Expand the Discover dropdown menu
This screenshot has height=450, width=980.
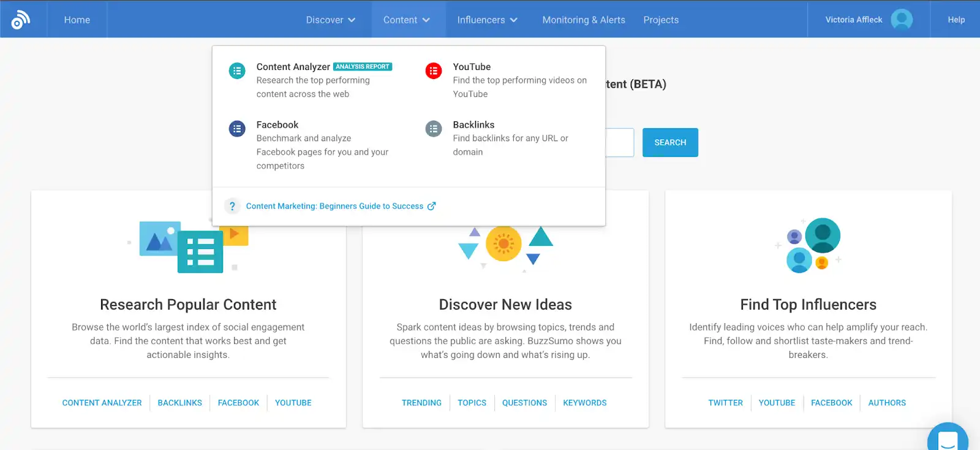click(331, 20)
